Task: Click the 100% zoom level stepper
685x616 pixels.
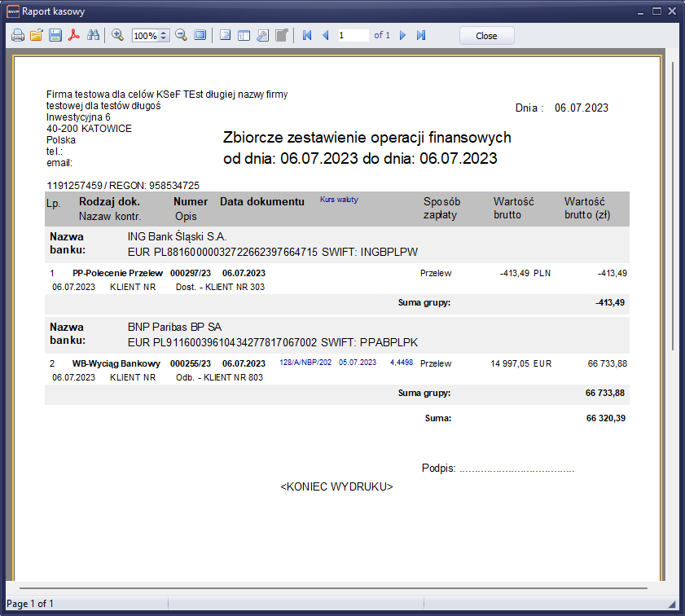Action: coord(165,36)
